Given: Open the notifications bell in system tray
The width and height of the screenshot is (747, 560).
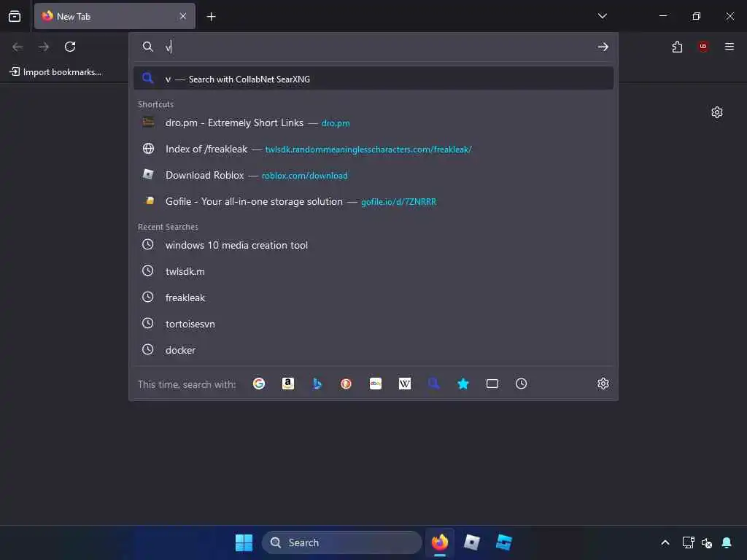Looking at the screenshot, I should click(x=727, y=542).
